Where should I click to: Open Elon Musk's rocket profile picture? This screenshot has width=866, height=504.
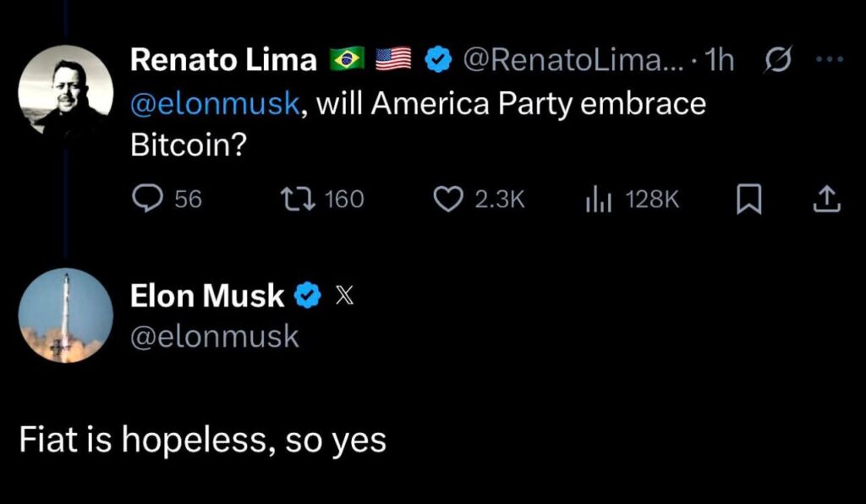tap(66, 315)
